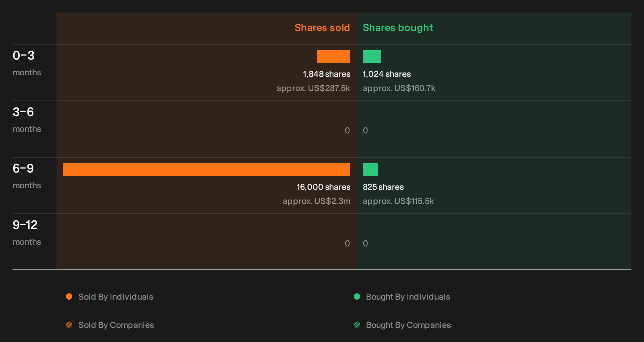Screen dimensions: 644x342
Task: Click the long orange 6-9 months sold bar
Action: pos(206,169)
